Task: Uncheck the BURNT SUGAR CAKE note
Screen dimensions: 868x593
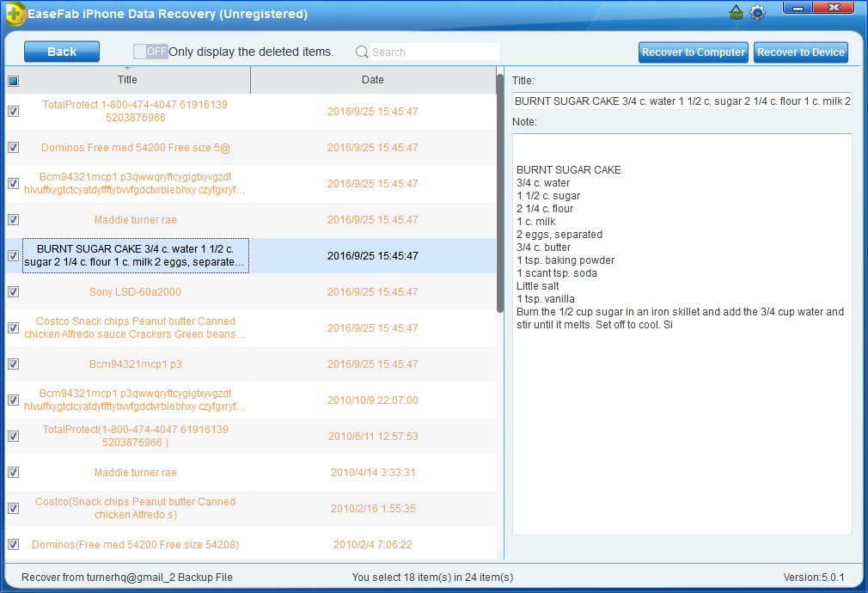Action: (x=13, y=256)
